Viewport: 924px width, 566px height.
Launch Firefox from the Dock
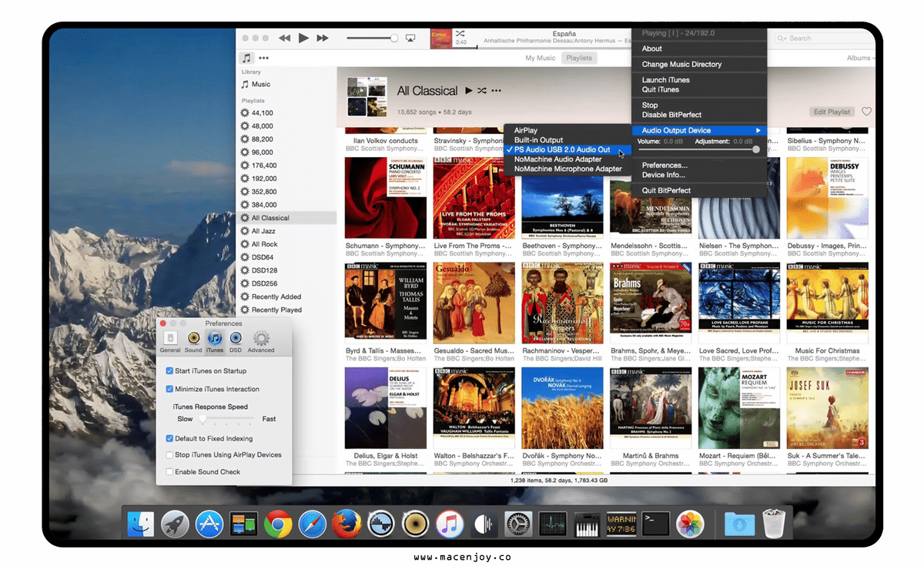coord(346,524)
